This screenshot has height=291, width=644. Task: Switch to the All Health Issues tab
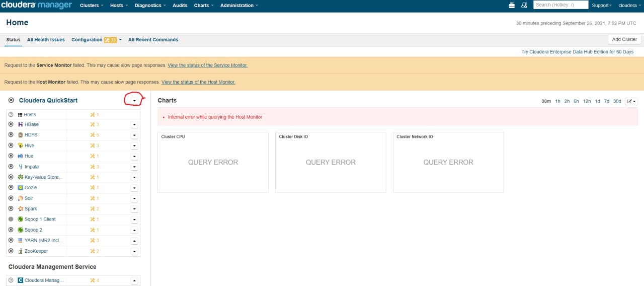(x=46, y=40)
